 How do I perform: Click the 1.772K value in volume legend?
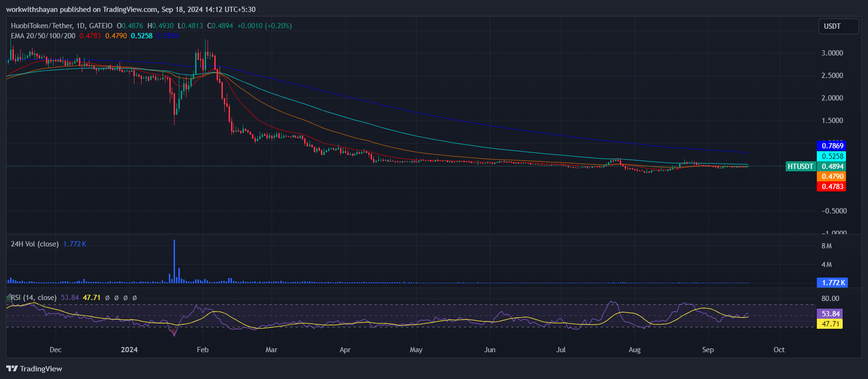pos(75,244)
